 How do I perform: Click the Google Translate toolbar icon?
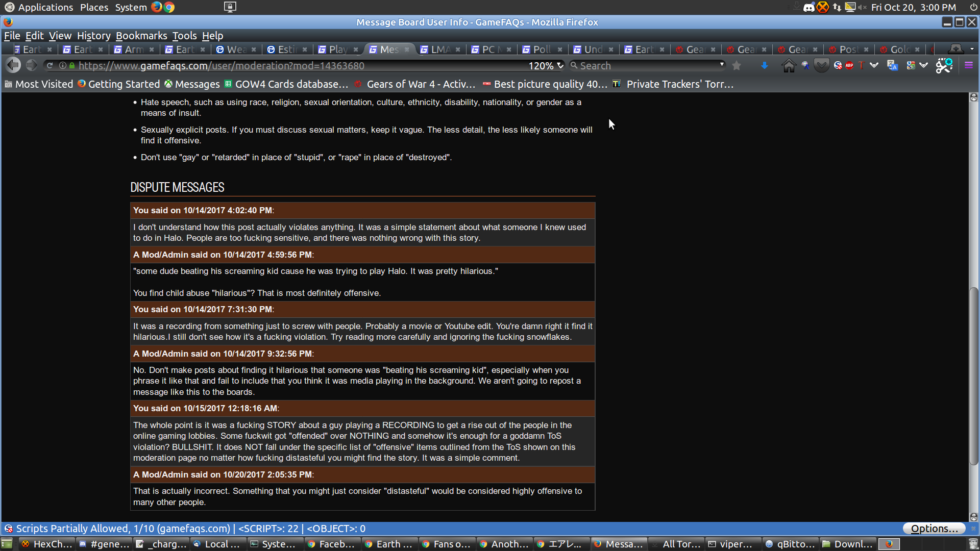(892, 66)
